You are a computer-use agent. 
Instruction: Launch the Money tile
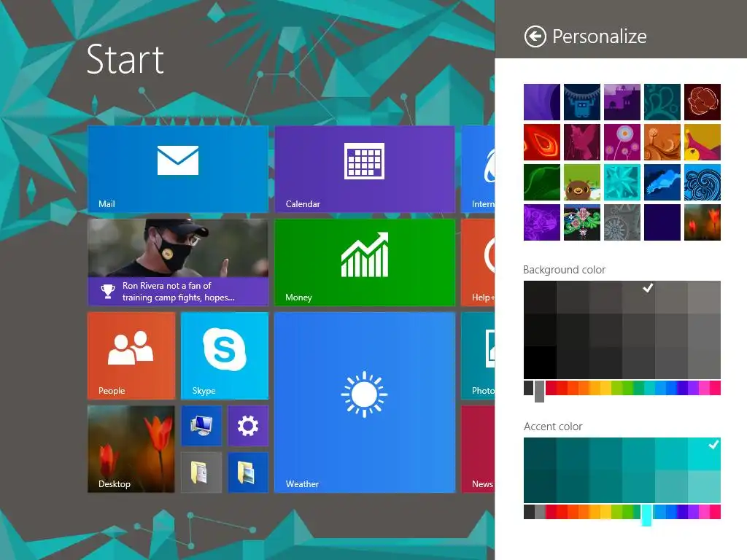pyautogui.click(x=365, y=262)
